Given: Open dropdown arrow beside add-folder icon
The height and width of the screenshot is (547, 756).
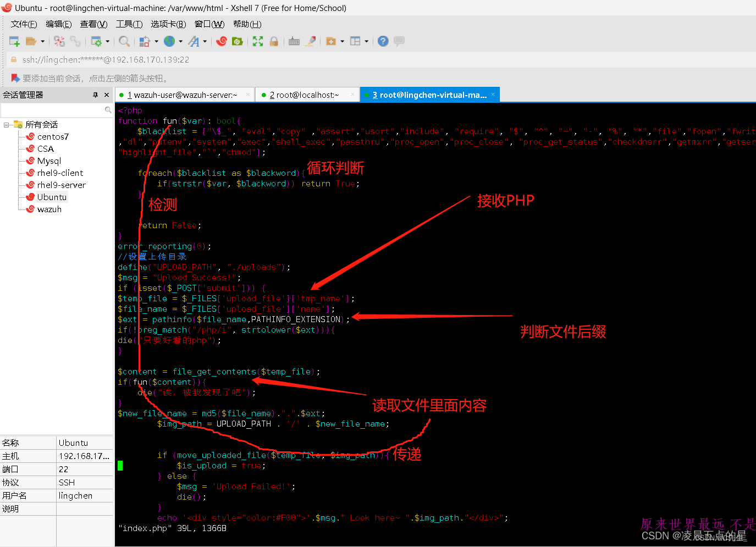Looking at the screenshot, I should point(342,41).
